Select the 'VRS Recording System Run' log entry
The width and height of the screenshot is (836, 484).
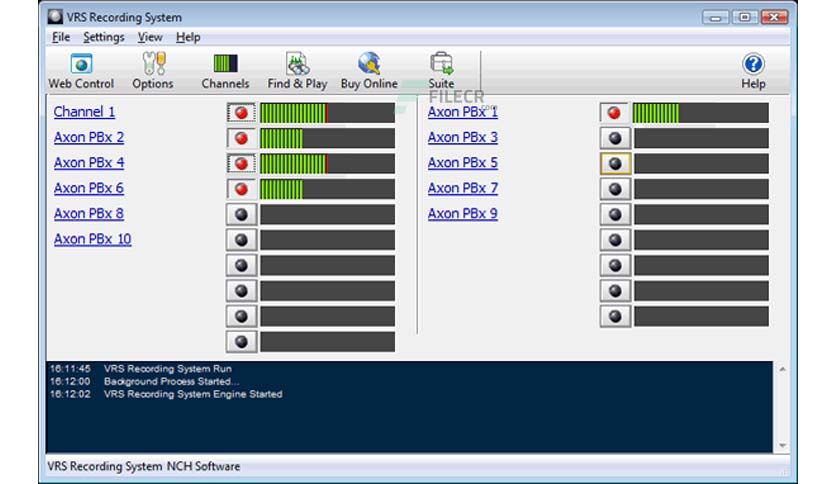coord(167,368)
